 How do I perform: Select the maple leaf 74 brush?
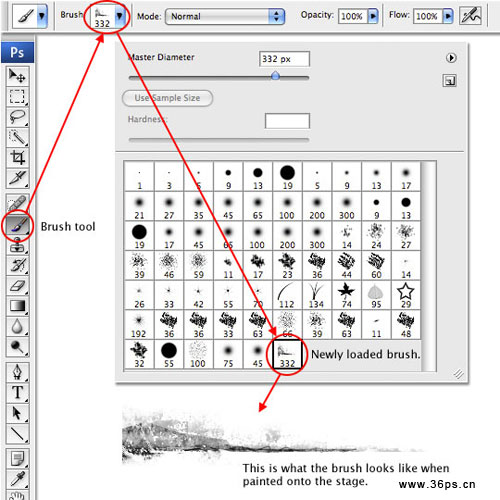pyautogui.click(x=347, y=295)
